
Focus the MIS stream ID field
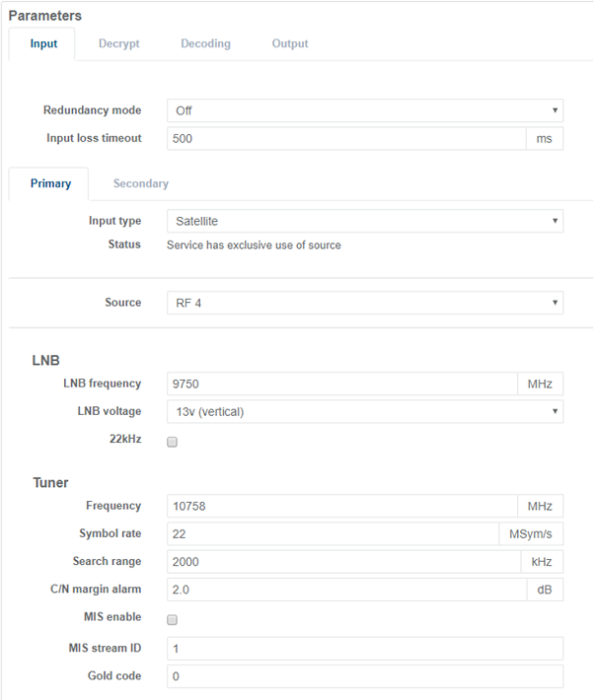point(364,649)
